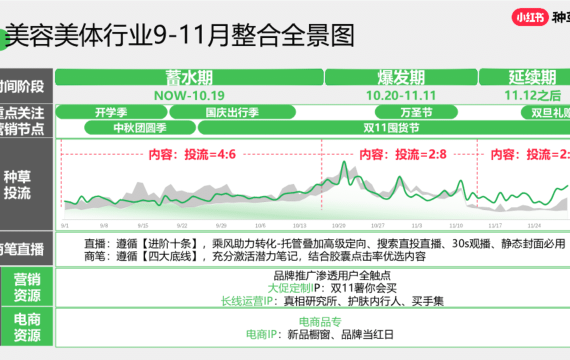Viewport: 570px width, 360px height.
Task: Click the 双旦礼赠 node pill
Action: 546,112
